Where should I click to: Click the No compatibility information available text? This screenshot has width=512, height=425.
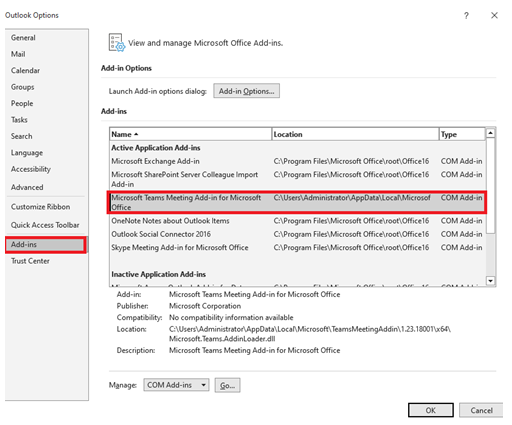(x=231, y=317)
